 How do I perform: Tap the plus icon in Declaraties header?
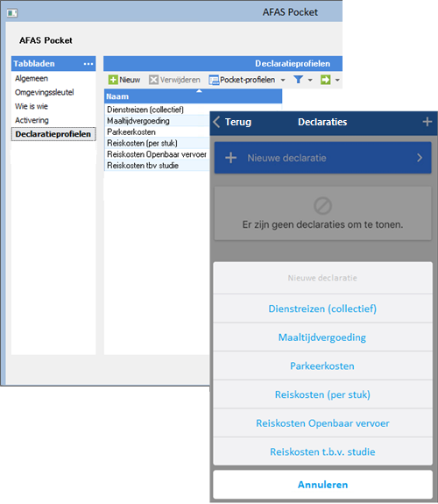427,122
